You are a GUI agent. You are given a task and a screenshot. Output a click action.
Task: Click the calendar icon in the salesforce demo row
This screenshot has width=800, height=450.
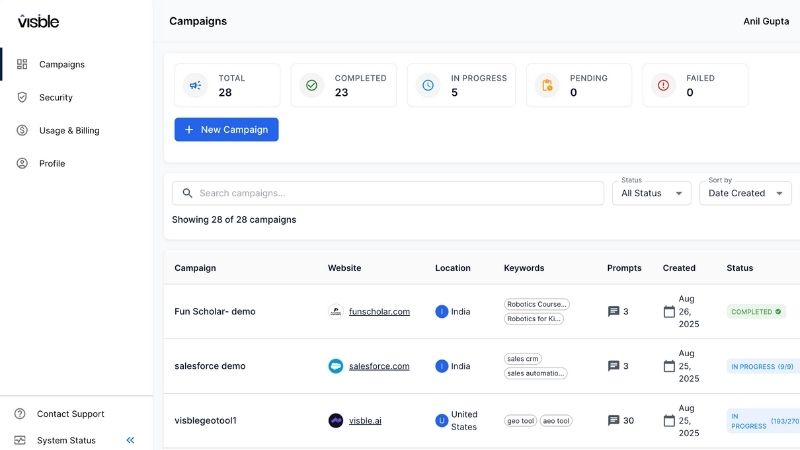click(669, 366)
